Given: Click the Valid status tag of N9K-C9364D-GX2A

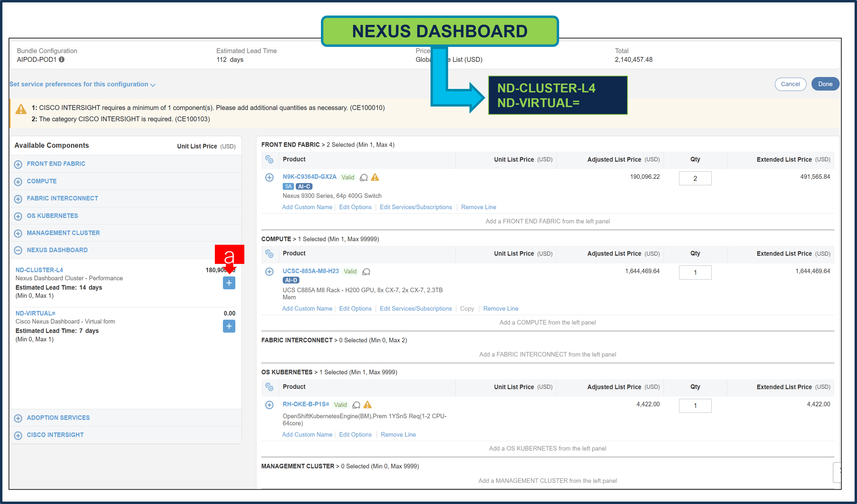Looking at the screenshot, I should tap(347, 177).
